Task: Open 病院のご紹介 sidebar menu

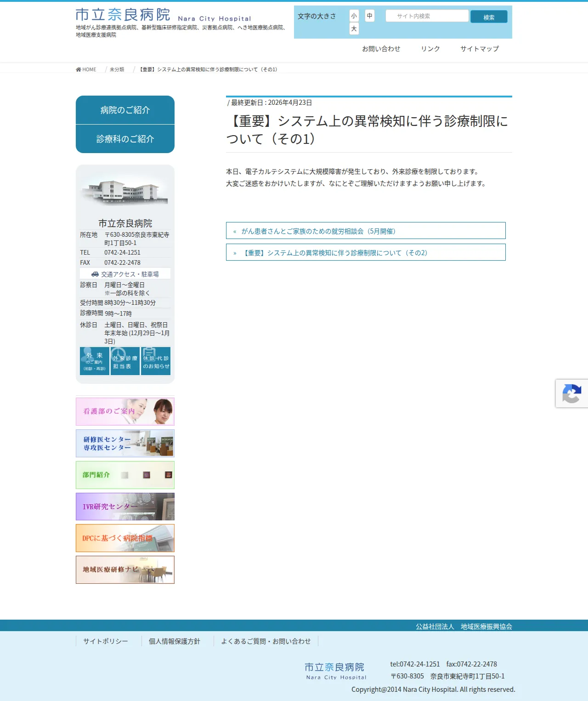Action: click(x=125, y=110)
